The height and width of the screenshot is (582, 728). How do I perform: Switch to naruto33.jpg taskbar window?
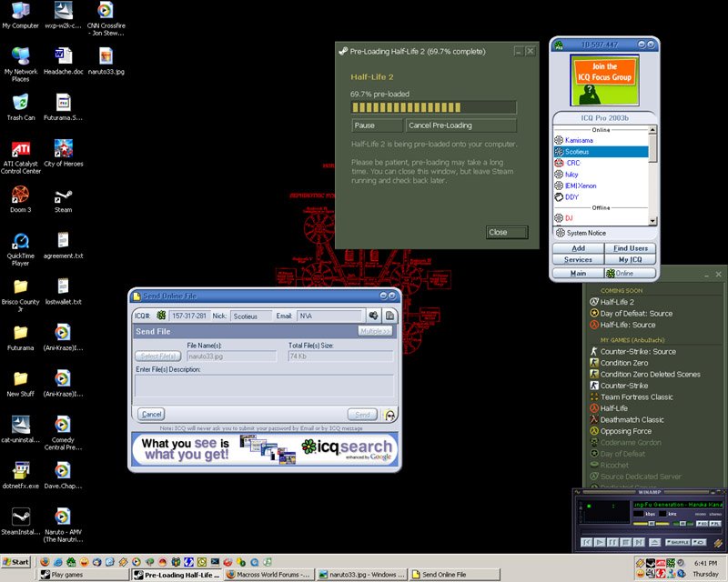point(362,575)
